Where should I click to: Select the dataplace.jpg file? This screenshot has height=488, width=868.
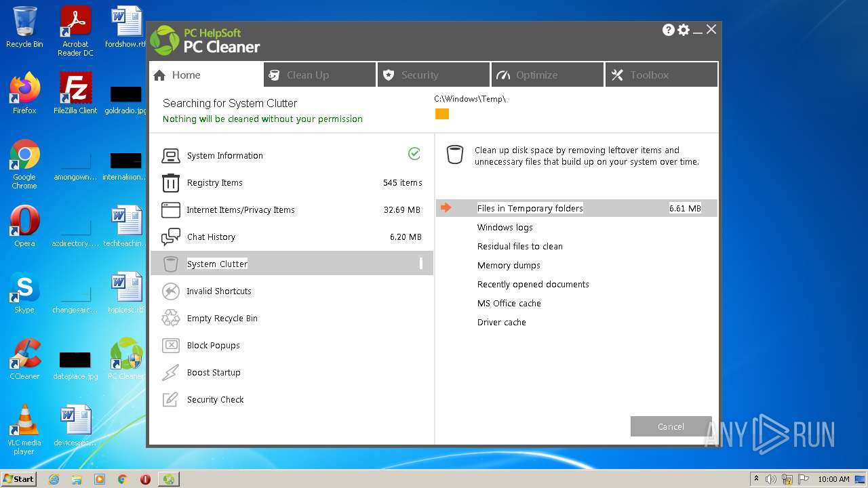coord(75,365)
